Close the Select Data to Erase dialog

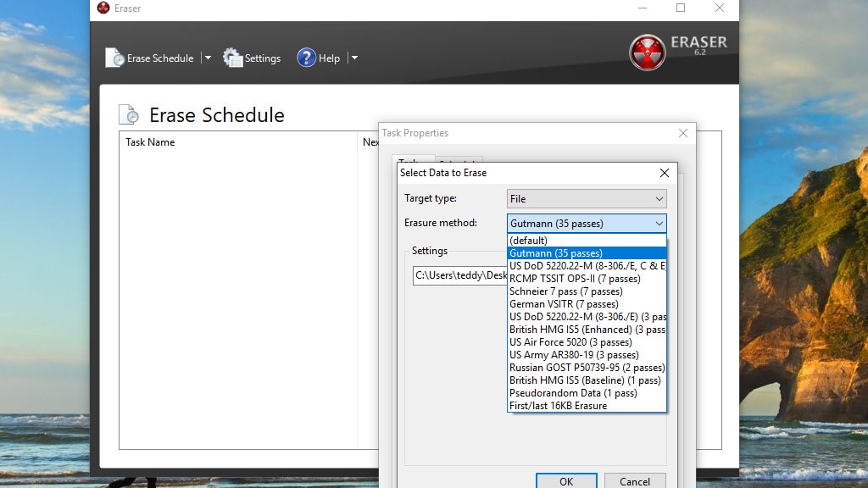tap(665, 173)
